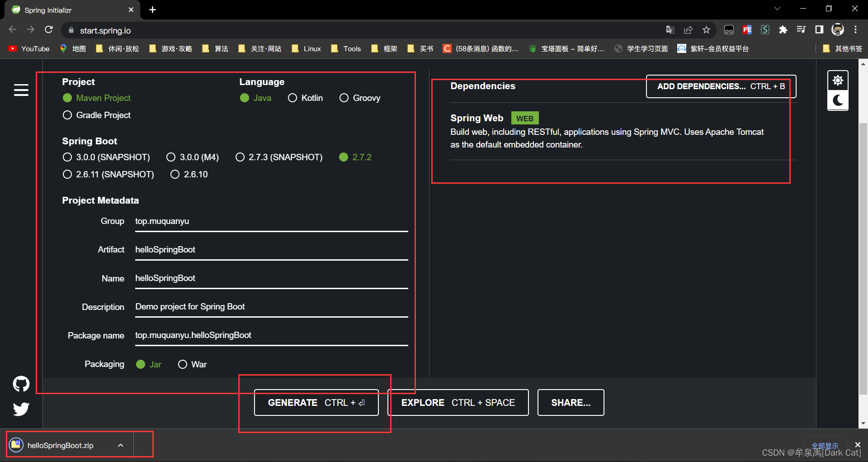Close the Spring Initializr tab
Viewport: 868px width, 462px height.
131,10
